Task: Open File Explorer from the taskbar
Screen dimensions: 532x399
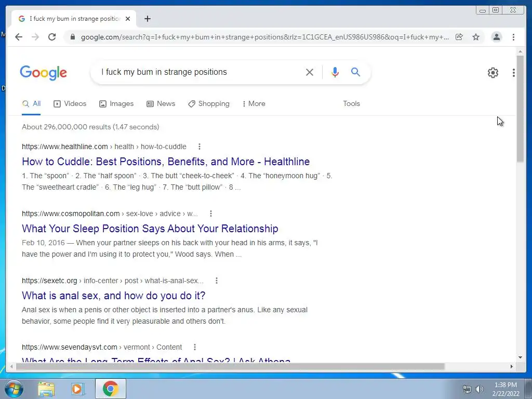Action: (x=46, y=389)
